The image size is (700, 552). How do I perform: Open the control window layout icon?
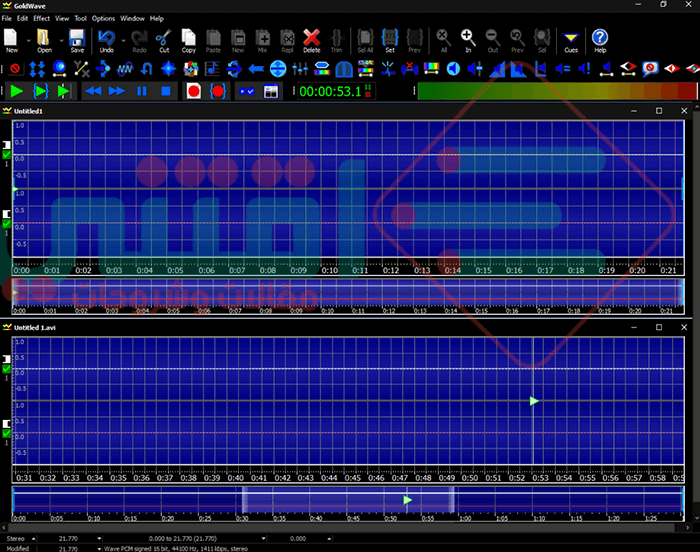pos(271,92)
